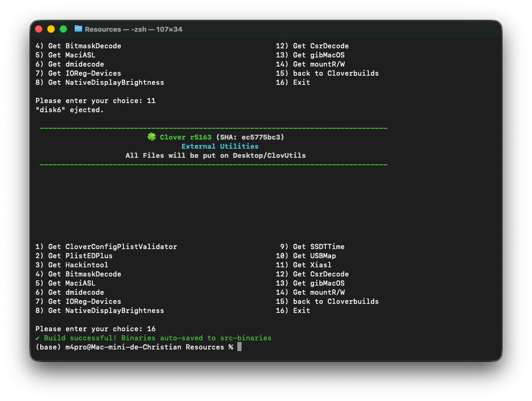Click the '(base) m4pro@Mac-mini-de-Christian Resources %' prompt
Screen dimensions: 532x401
134,347
